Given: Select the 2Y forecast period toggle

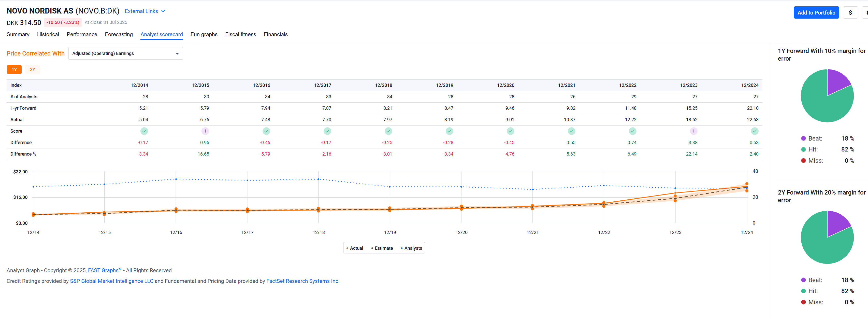Looking at the screenshot, I should click(x=32, y=70).
